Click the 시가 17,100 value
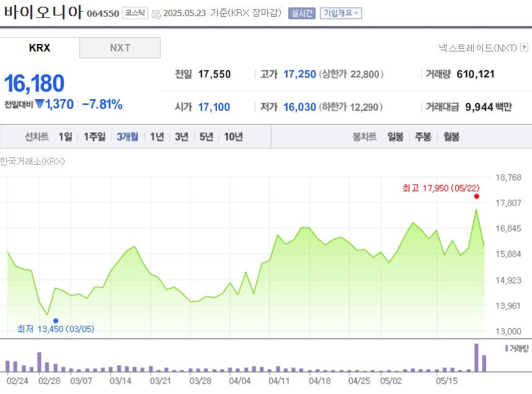 [214, 107]
